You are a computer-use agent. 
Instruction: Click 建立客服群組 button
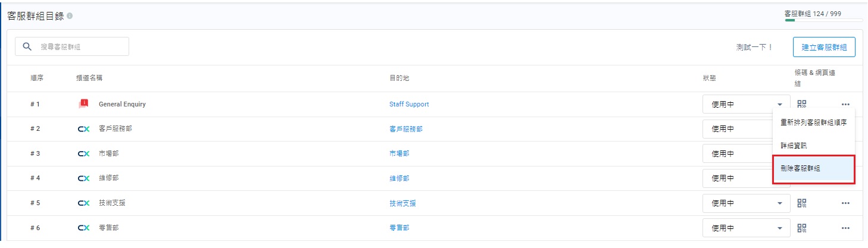click(x=824, y=46)
